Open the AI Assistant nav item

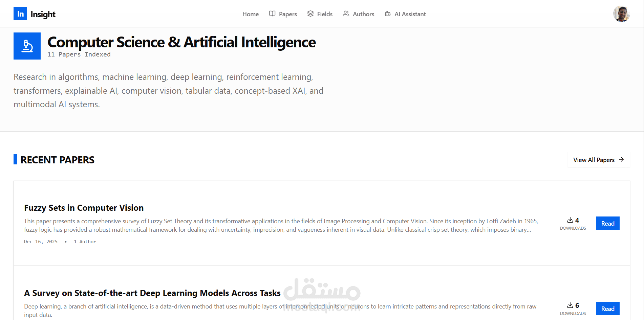pos(405,14)
